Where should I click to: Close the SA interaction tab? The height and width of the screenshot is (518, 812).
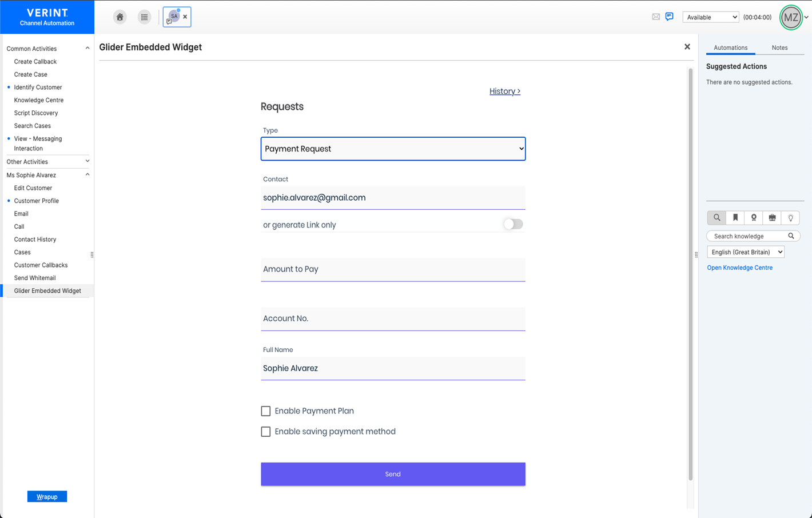(185, 17)
